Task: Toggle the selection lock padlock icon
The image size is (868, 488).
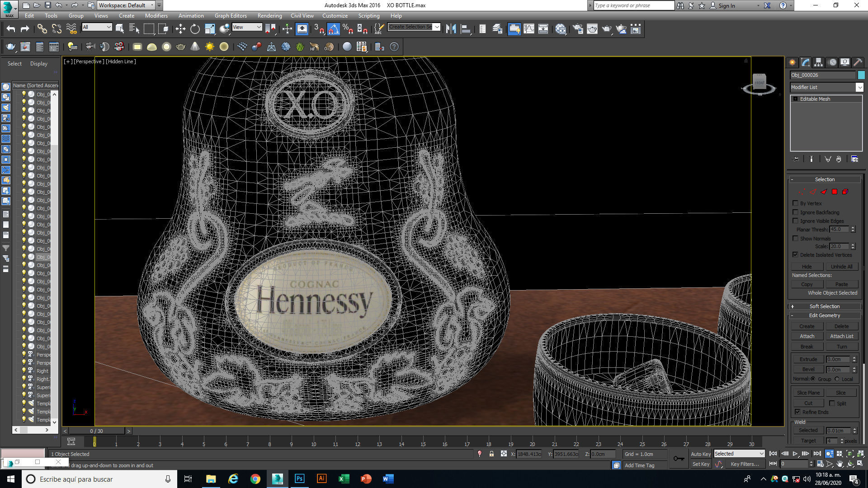Action: pos(491,454)
